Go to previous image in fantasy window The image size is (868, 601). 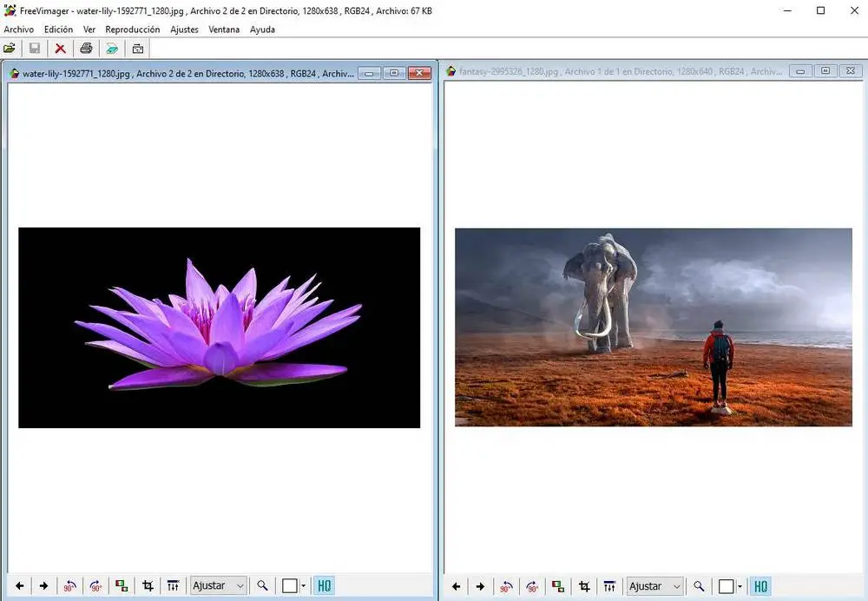[x=457, y=586]
